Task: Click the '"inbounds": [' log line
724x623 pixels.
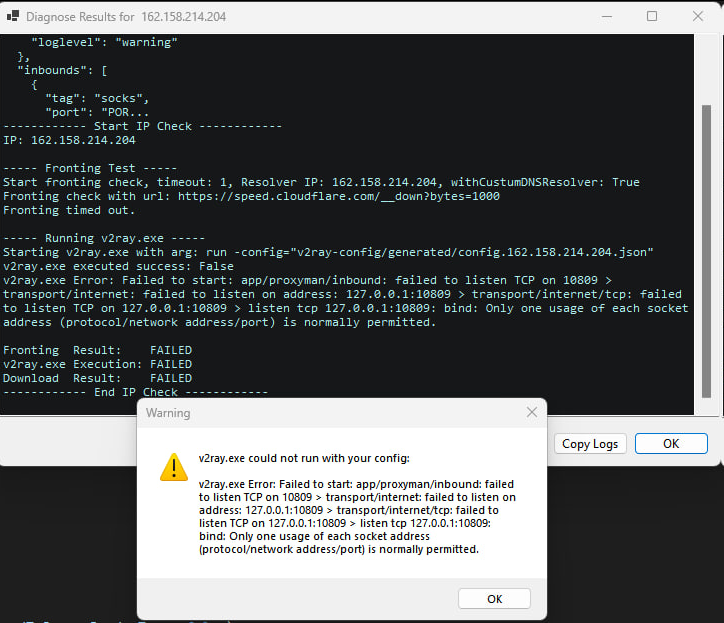Action: (62, 71)
